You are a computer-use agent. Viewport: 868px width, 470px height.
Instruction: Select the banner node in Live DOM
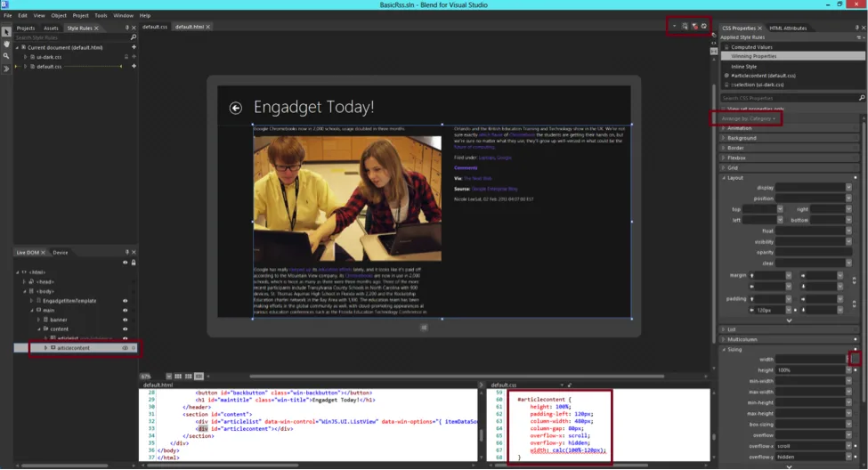point(58,320)
